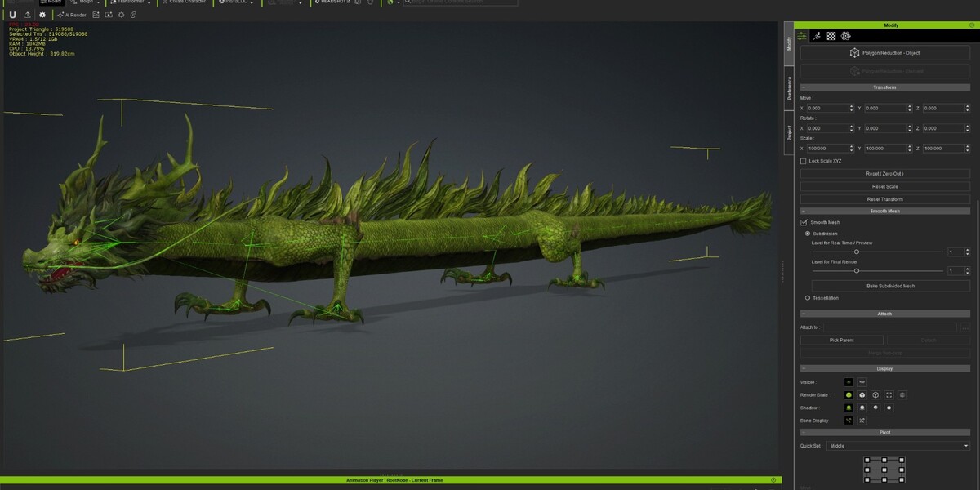Select the Tessellation radio button
The image size is (980, 490).
click(808, 298)
